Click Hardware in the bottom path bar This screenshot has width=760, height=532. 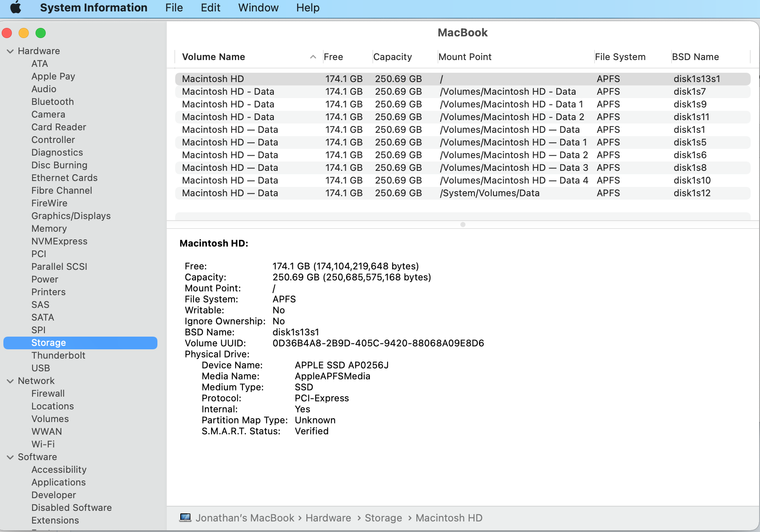tap(328, 518)
